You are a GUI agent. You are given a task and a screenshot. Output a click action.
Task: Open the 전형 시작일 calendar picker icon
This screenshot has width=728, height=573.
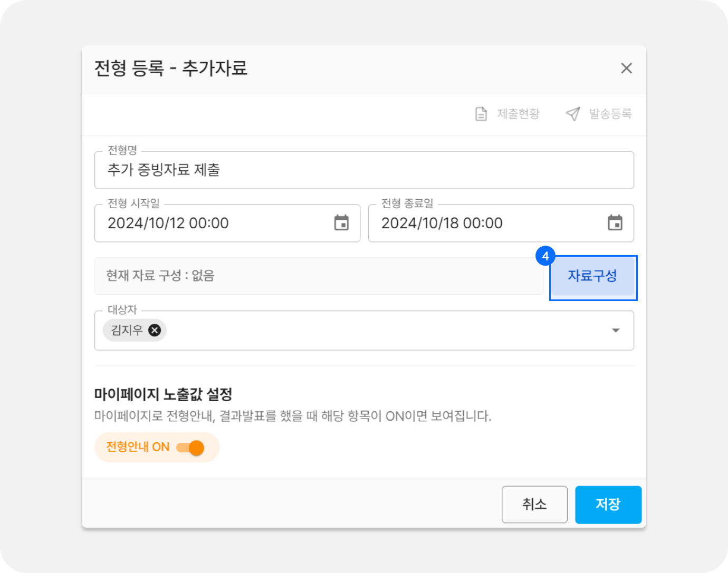coord(341,223)
